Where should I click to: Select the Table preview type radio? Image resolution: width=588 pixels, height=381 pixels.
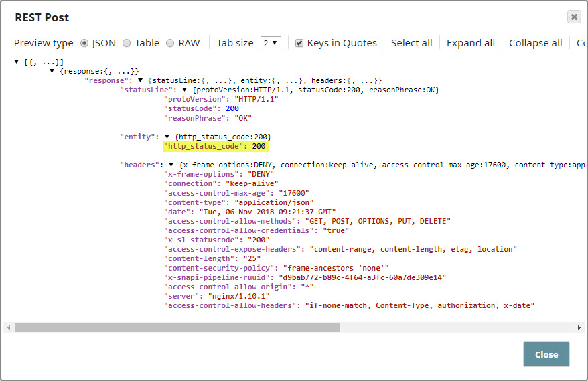pos(127,43)
